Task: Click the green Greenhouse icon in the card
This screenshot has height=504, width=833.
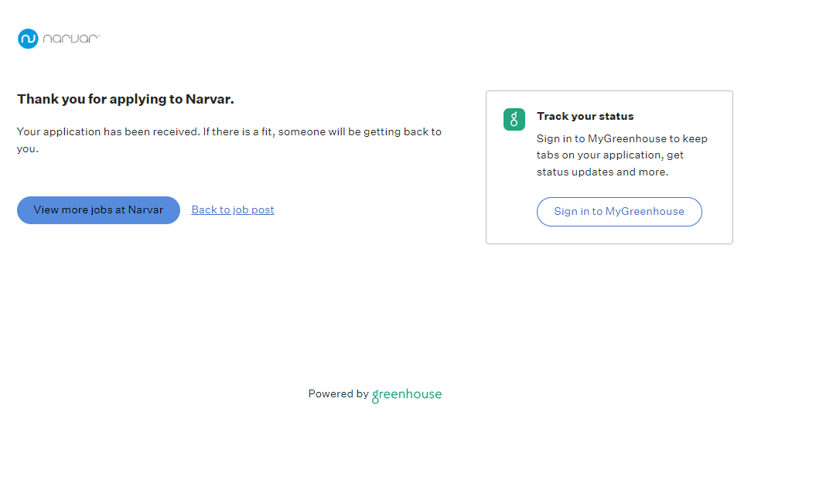Action: click(x=514, y=119)
